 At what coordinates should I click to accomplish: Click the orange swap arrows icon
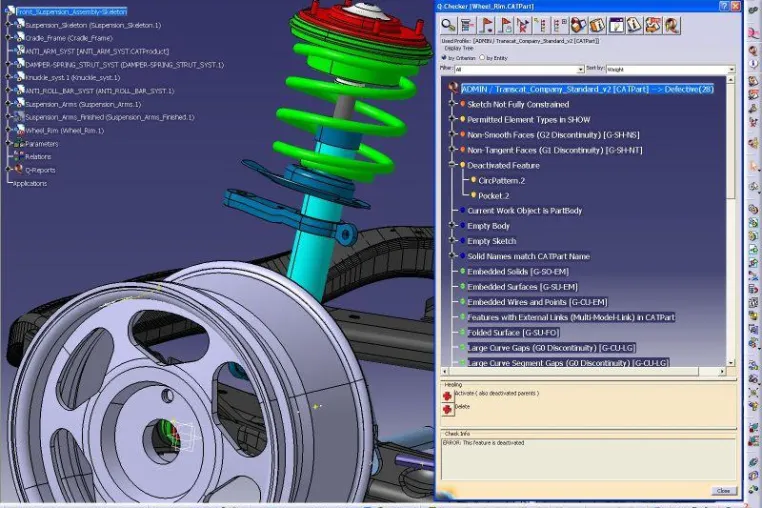coord(653,25)
